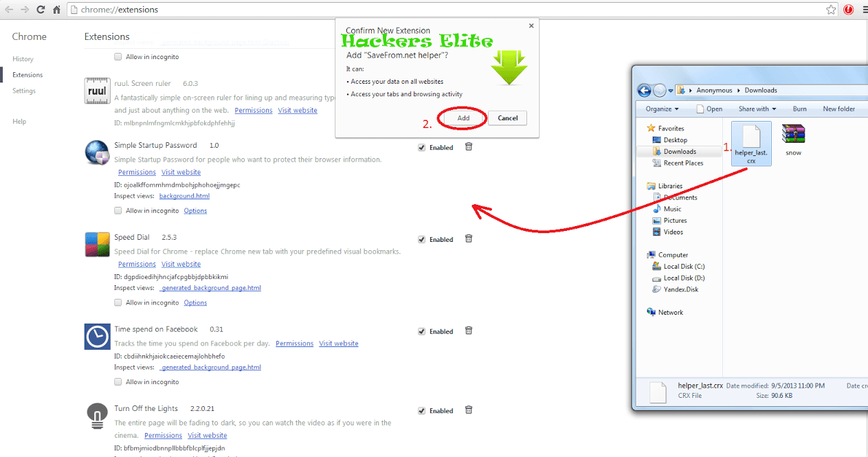868x457 pixels.
Task: Toggle Enabled for Simple Startup Password
Action: 421,147
